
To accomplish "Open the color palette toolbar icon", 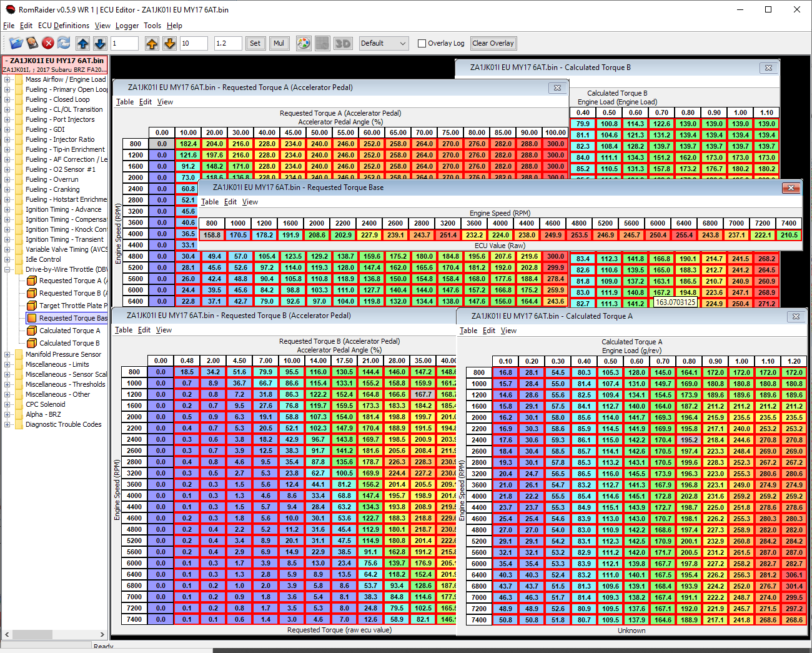I will [304, 43].
